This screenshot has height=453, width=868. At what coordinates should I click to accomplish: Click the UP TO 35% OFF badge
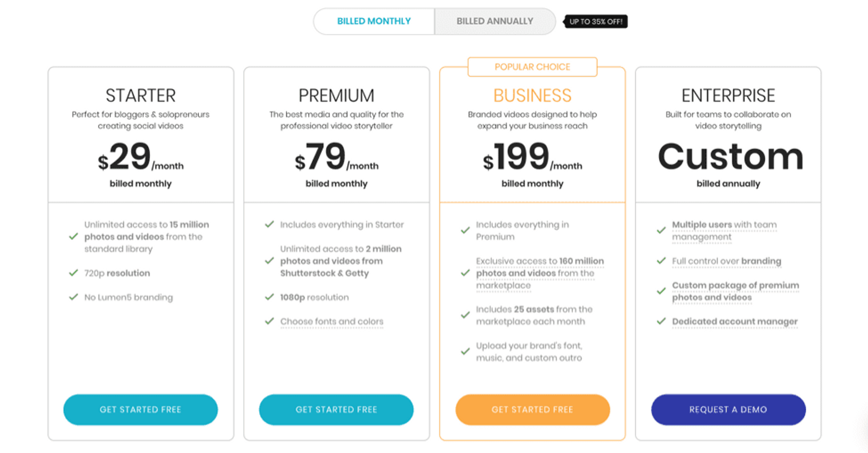pyautogui.click(x=596, y=20)
